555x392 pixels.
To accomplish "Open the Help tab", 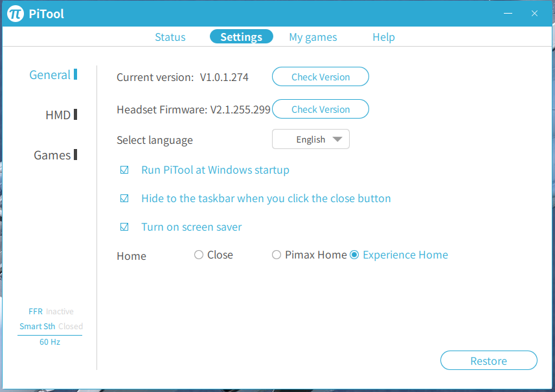I will [383, 37].
